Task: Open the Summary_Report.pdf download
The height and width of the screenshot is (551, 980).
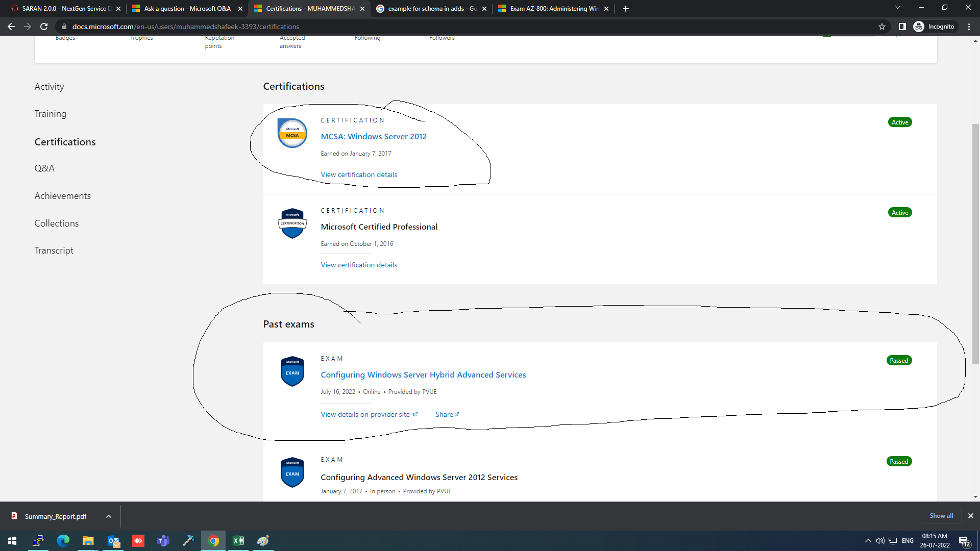Action: coord(55,516)
